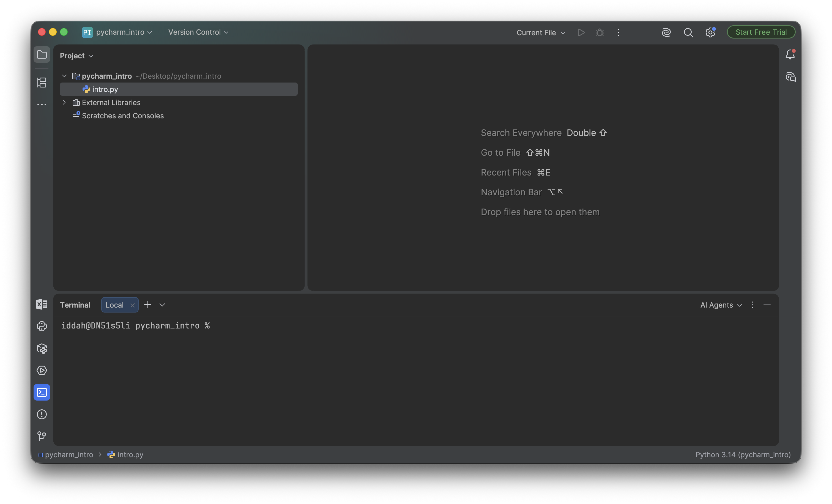Screen dimensions: 832x504
Task: Open the Structure tool window
Action: coord(42,82)
